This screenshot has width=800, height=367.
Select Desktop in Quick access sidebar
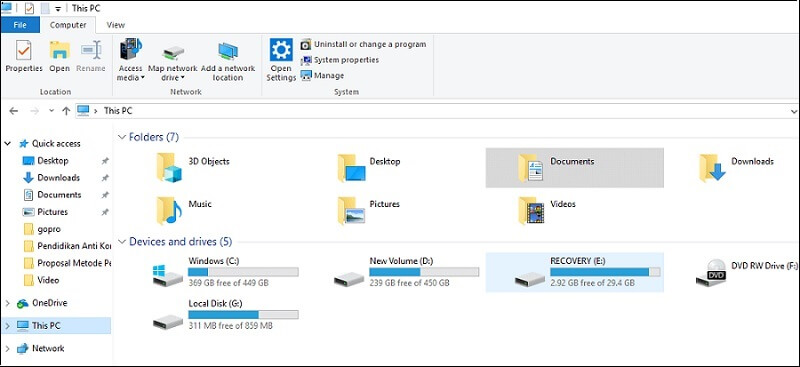(53, 161)
